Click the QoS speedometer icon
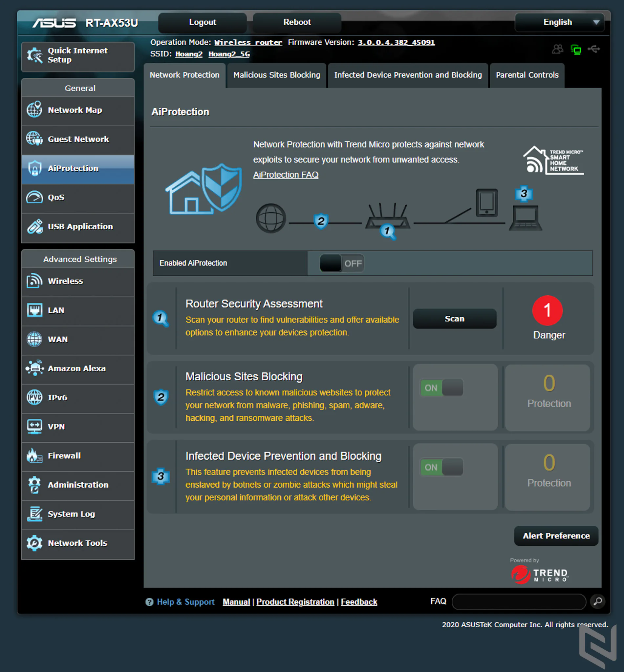 pos(34,197)
